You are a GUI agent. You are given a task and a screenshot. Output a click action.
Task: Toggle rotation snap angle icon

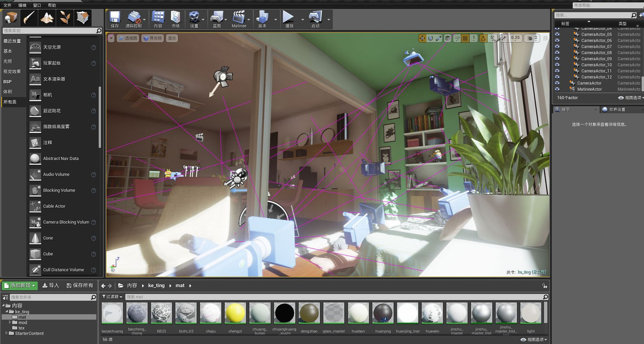pos(483,38)
